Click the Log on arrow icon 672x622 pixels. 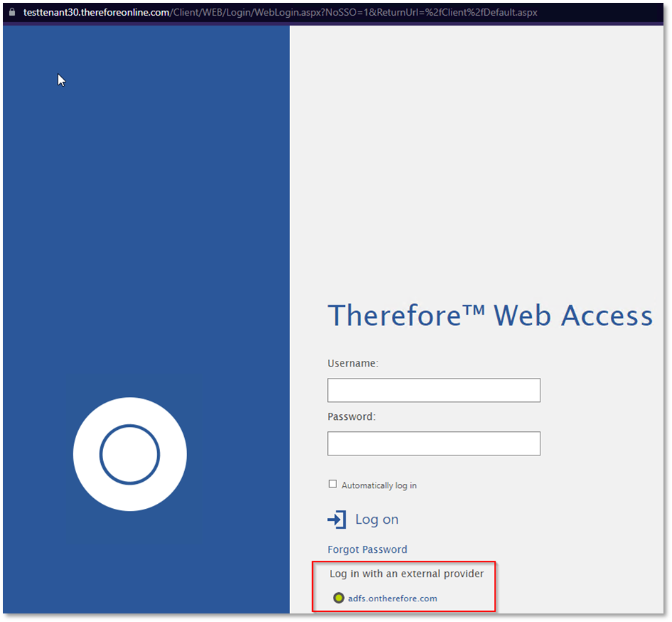336,520
